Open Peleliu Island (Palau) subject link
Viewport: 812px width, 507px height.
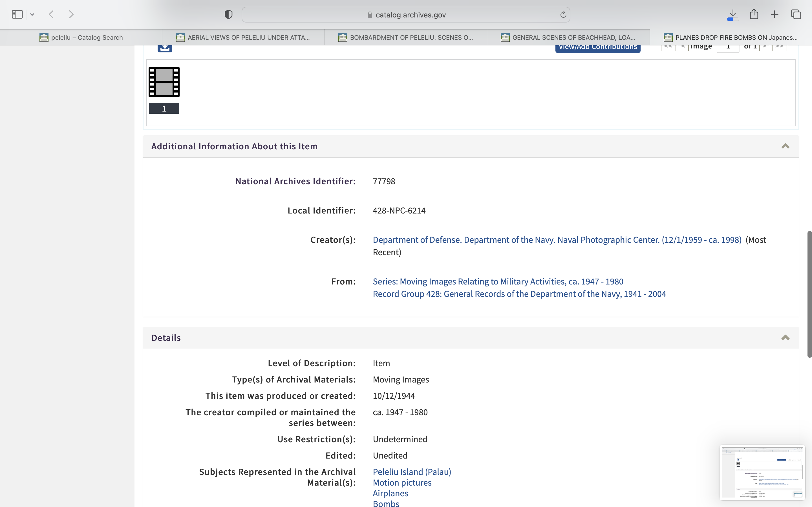tap(412, 472)
